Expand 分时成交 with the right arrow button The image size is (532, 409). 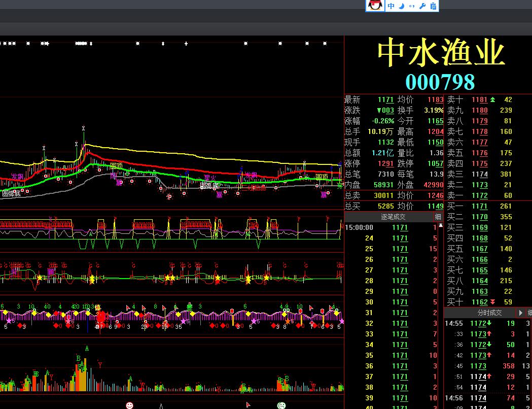click(520, 313)
